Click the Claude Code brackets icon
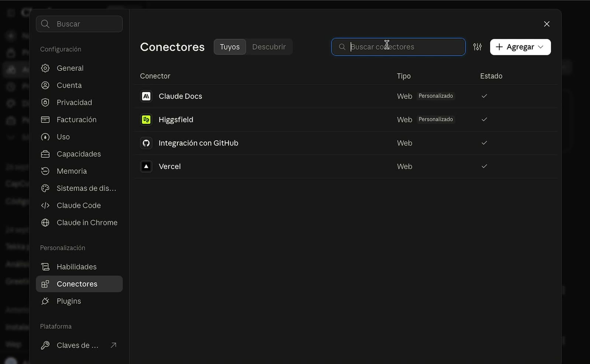This screenshot has width=590, height=364. [x=45, y=206]
